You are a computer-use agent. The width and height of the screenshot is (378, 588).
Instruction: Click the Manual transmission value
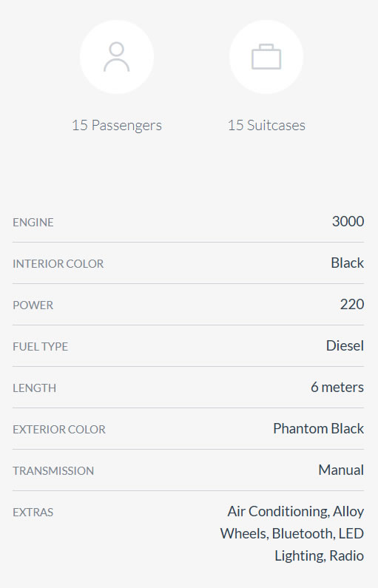click(341, 470)
